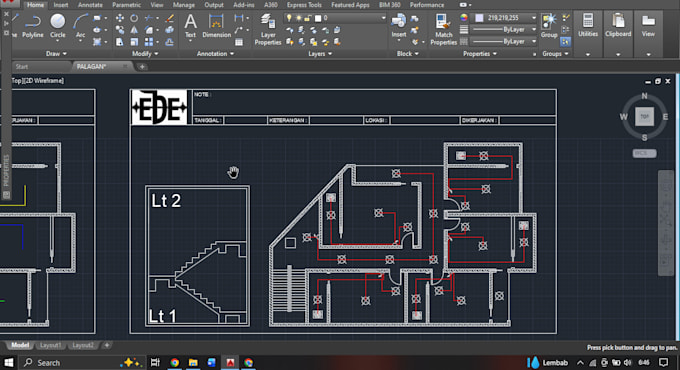The height and width of the screenshot is (370, 680).
Task: Activate the Mirror tool in Modify panel
Action: coord(134,30)
